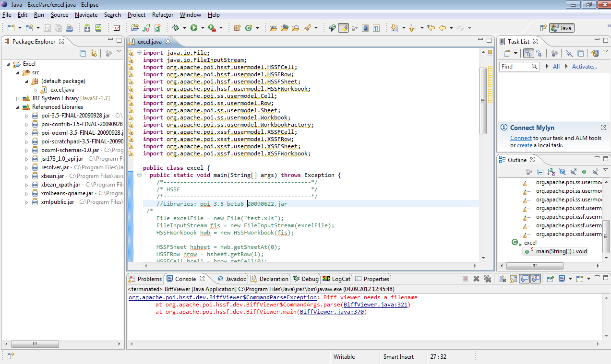Expand the excel.java tree node
Screen dimensions: 611x364
point(36,90)
